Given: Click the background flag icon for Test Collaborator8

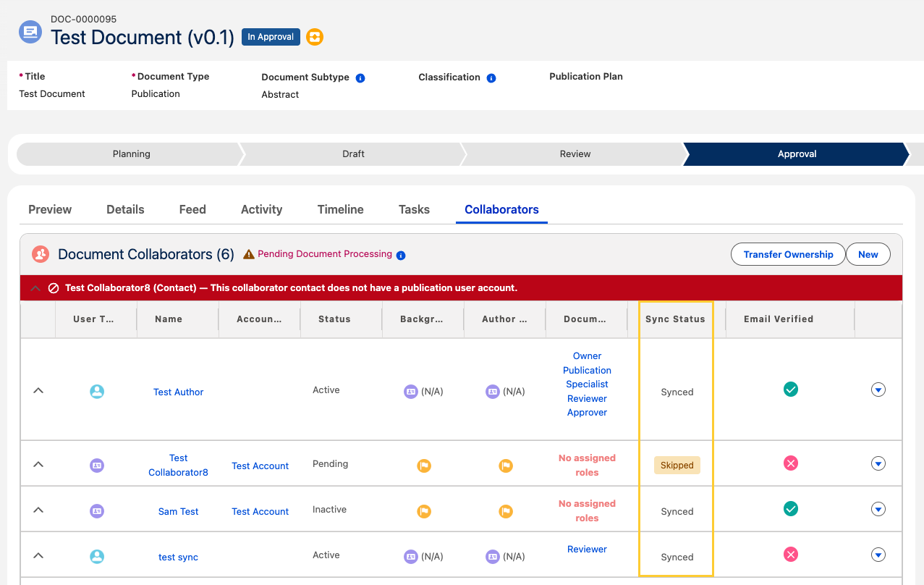Looking at the screenshot, I should pyautogui.click(x=424, y=466).
